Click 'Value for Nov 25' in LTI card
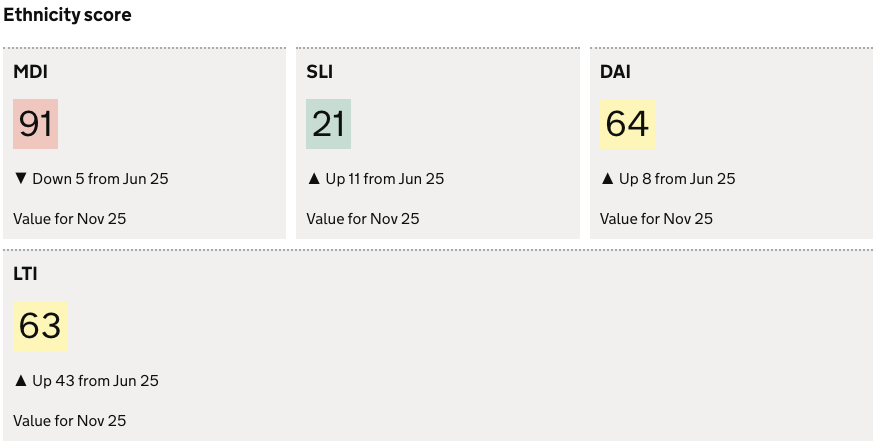 point(70,421)
